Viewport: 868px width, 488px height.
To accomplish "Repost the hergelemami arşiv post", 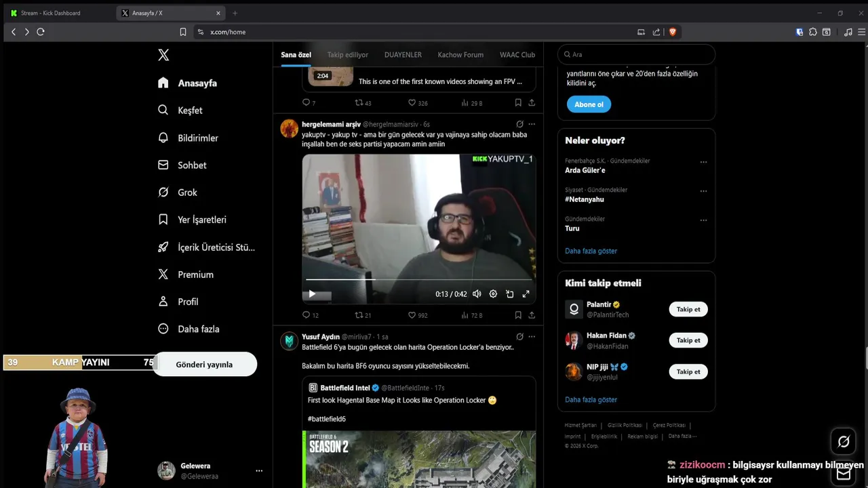I will 363,315.
